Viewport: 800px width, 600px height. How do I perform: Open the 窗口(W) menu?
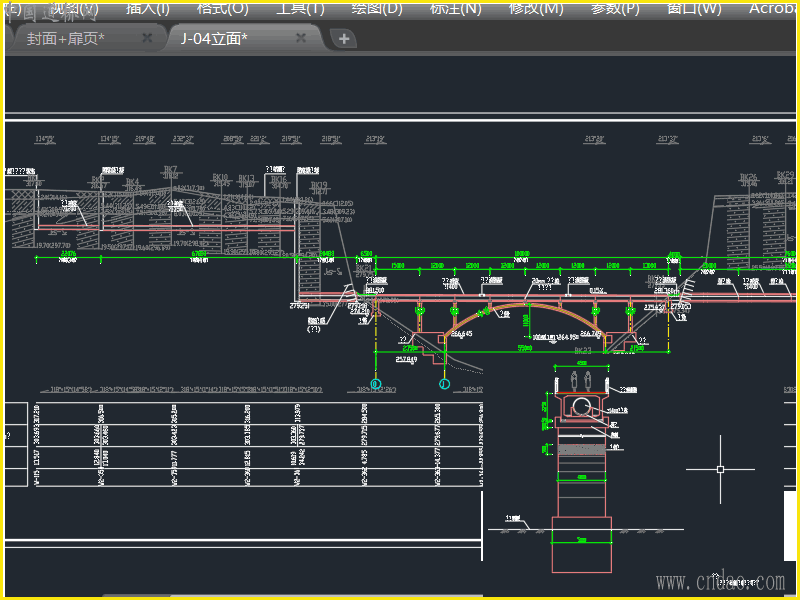[x=694, y=8]
